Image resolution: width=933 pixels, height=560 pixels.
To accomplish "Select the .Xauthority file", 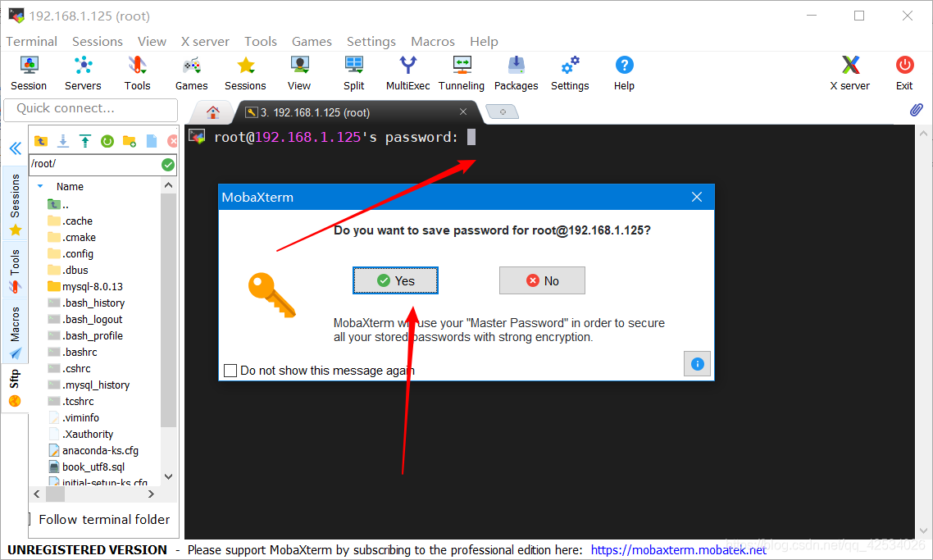I will coord(88,434).
